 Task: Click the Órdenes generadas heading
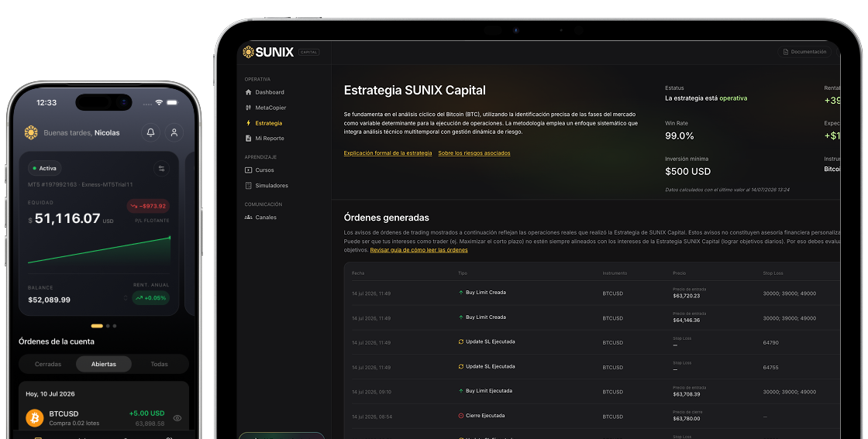[387, 218]
